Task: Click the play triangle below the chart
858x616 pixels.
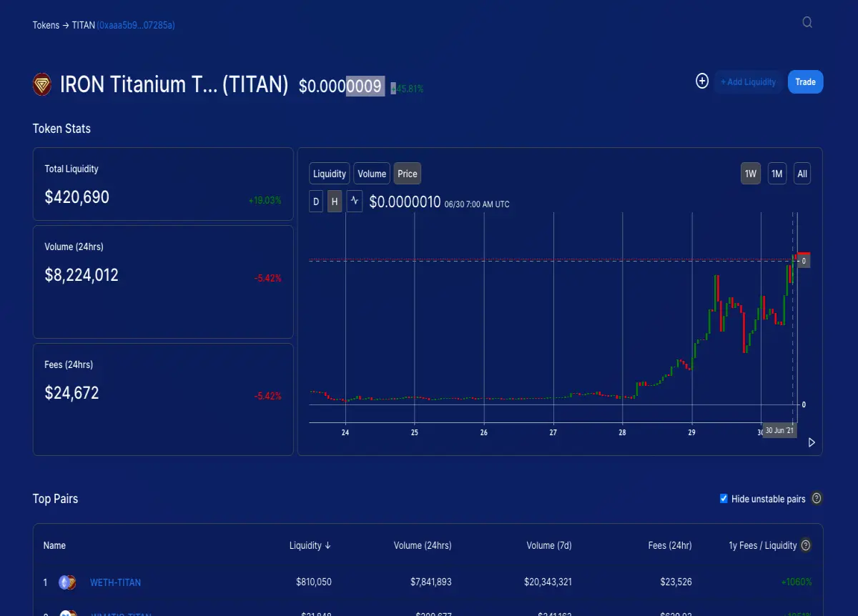Action: (812, 442)
